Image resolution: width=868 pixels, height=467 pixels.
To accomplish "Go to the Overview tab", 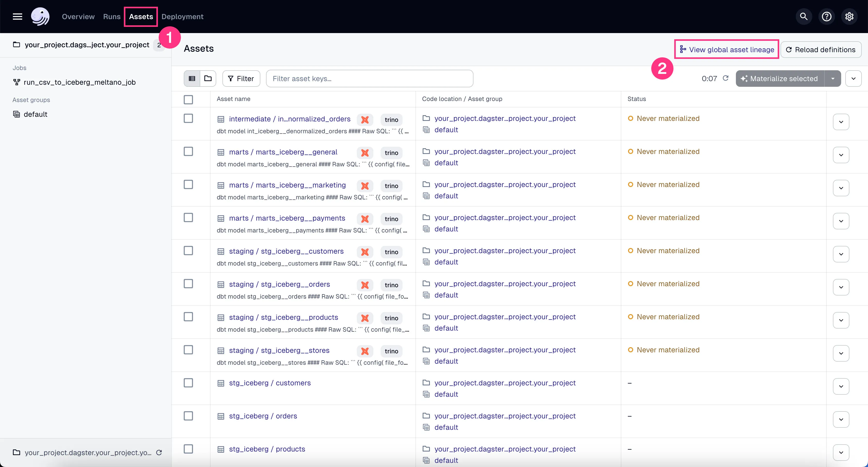I will (x=78, y=17).
